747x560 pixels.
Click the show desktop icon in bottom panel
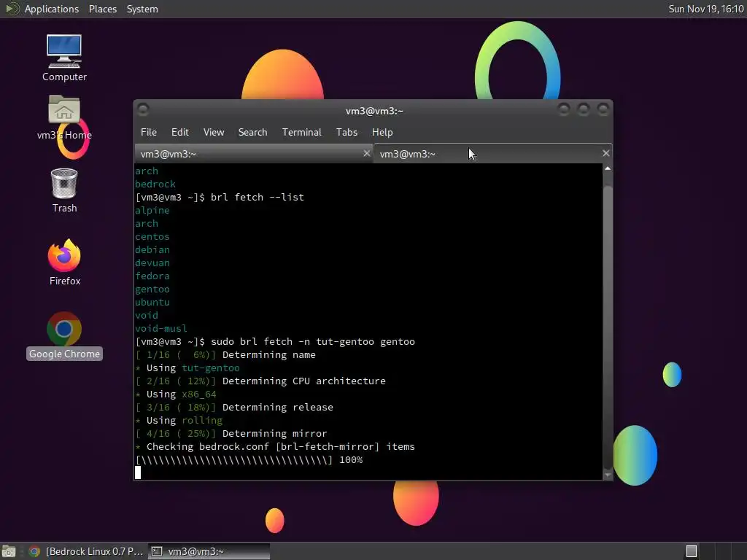tap(9, 551)
